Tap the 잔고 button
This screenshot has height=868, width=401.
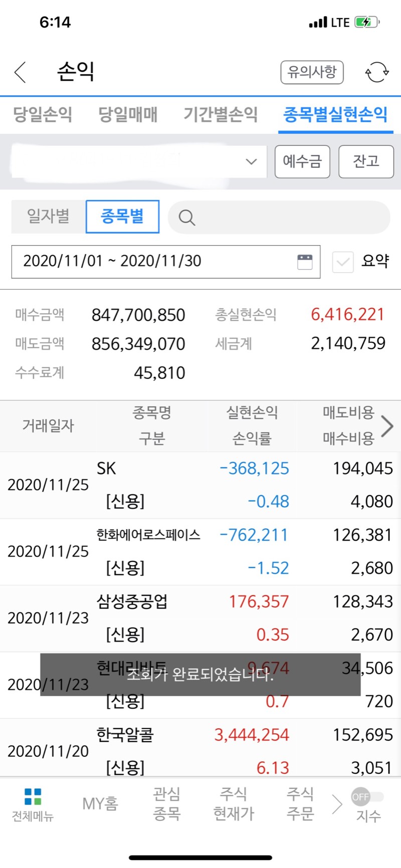coord(366,161)
